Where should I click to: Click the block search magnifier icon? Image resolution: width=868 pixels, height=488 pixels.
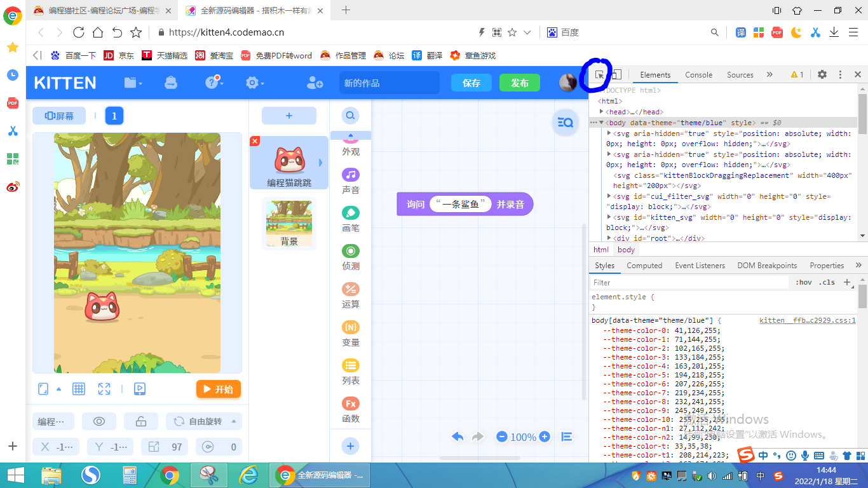point(350,116)
